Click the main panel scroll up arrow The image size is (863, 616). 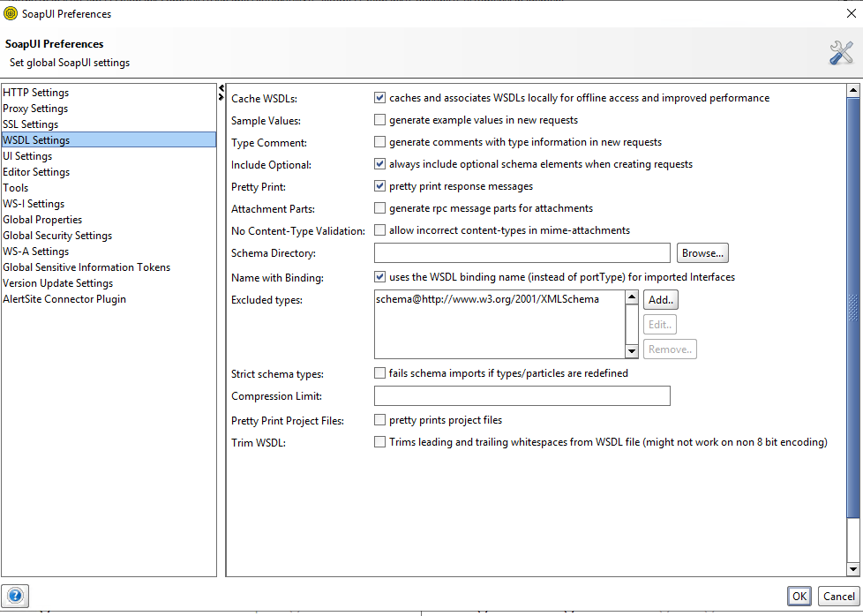tap(852, 91)
